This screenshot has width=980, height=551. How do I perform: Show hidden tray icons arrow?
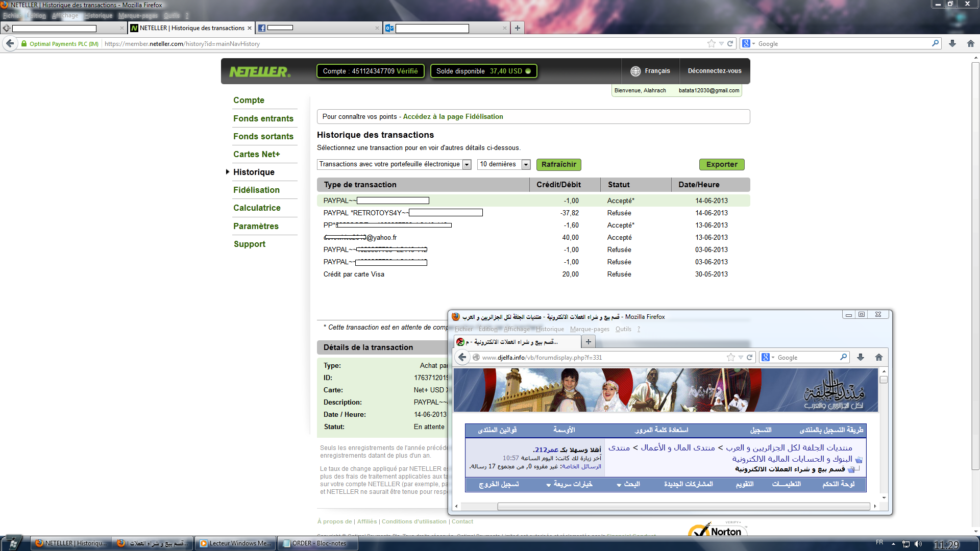click(x=893, y=544)
